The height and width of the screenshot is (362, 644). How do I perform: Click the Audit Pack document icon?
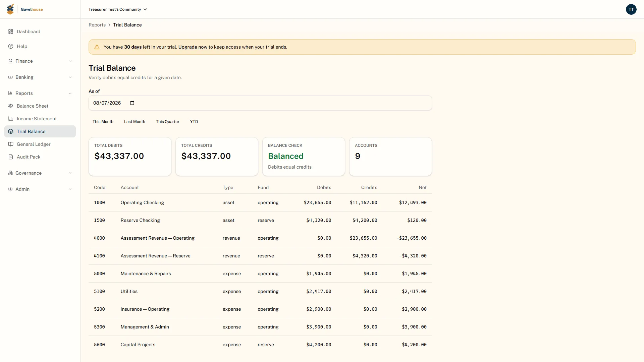tap(11, 157)
